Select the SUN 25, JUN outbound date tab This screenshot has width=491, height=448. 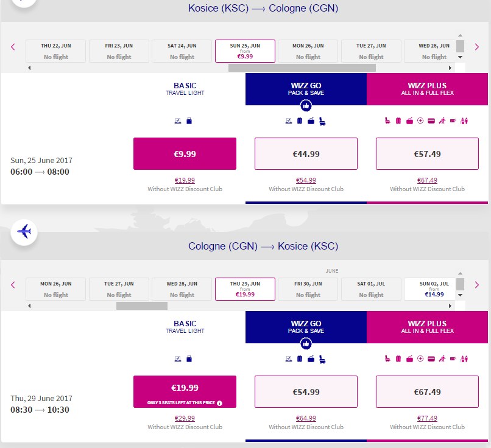(x=245, y=51)
